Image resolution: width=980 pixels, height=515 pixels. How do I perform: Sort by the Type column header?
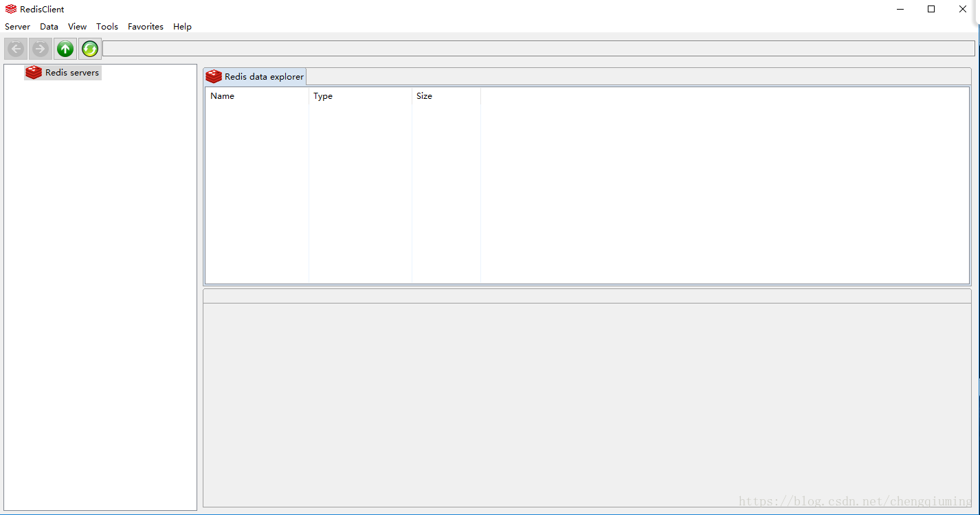360,96
